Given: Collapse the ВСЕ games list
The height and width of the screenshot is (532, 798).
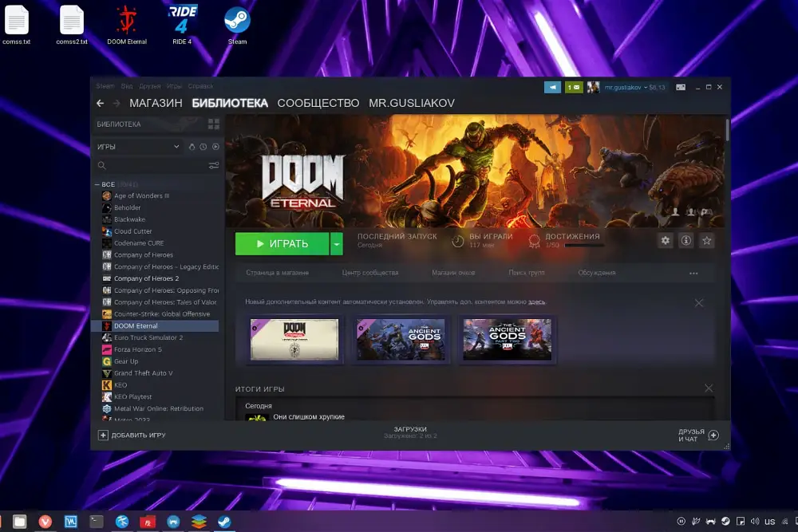Looking at the screenshot, I should [x=97, y=184].
